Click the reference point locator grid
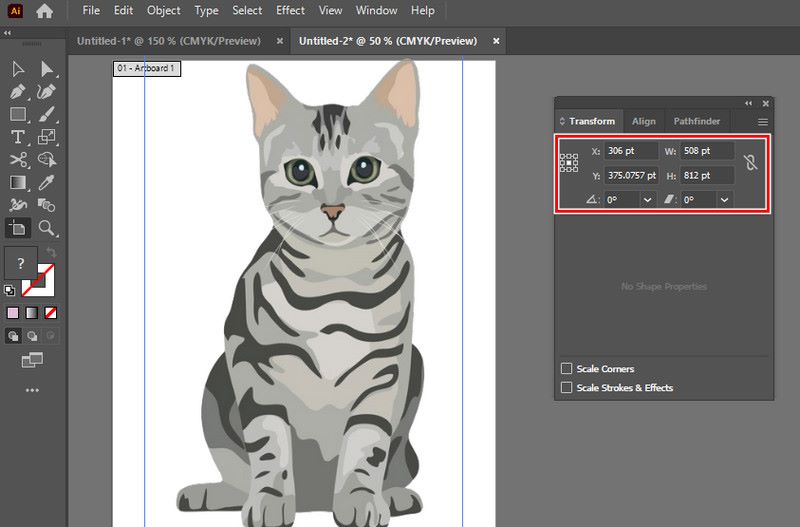The image size is (800, 527). pyautogui.click(x=569, y=163)
